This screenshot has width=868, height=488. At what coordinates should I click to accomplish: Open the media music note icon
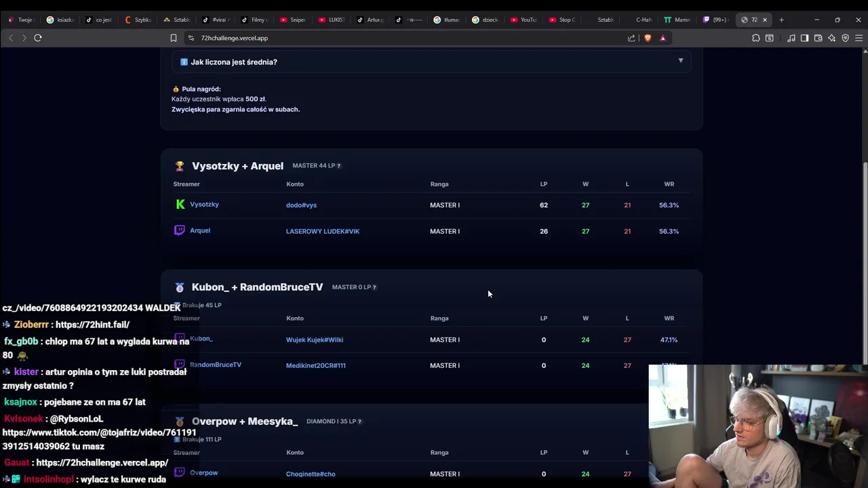(791, 38)
